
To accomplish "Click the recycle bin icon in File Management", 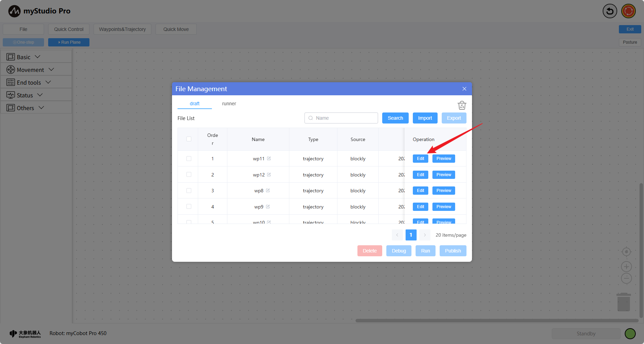I will click(x=462, y=105).
